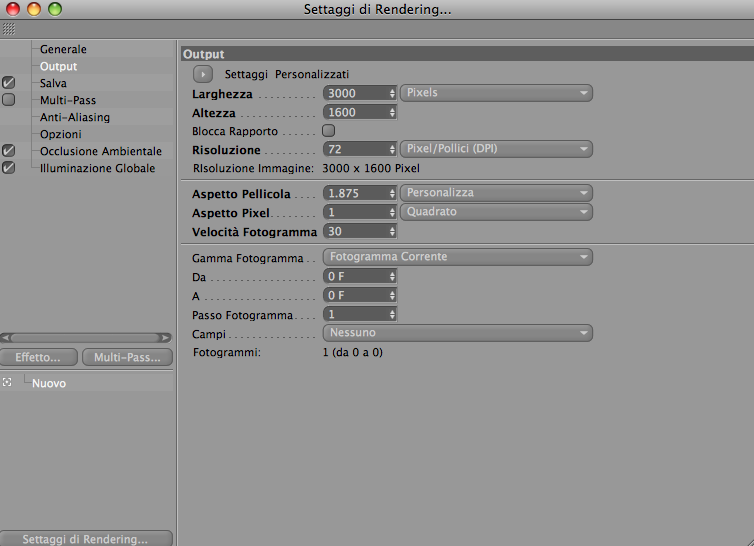Toggle the Blocca Rapporto checkbox
This screenshot has width=754, height=546.
click(328, 131)
